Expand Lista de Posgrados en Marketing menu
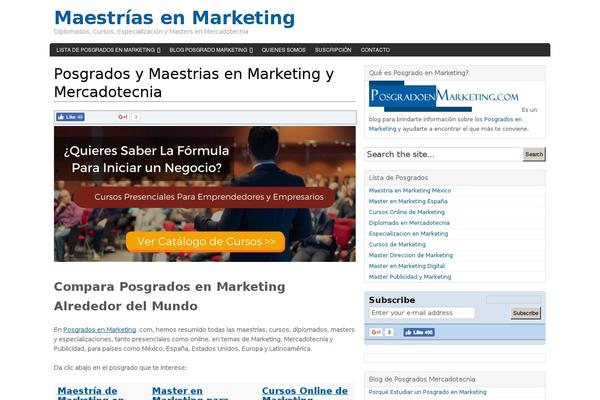The image size is (600, 400). tap(108, 50)
